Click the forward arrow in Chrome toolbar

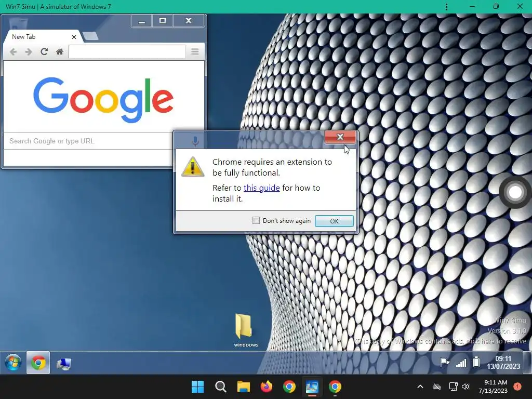point(29,52)
